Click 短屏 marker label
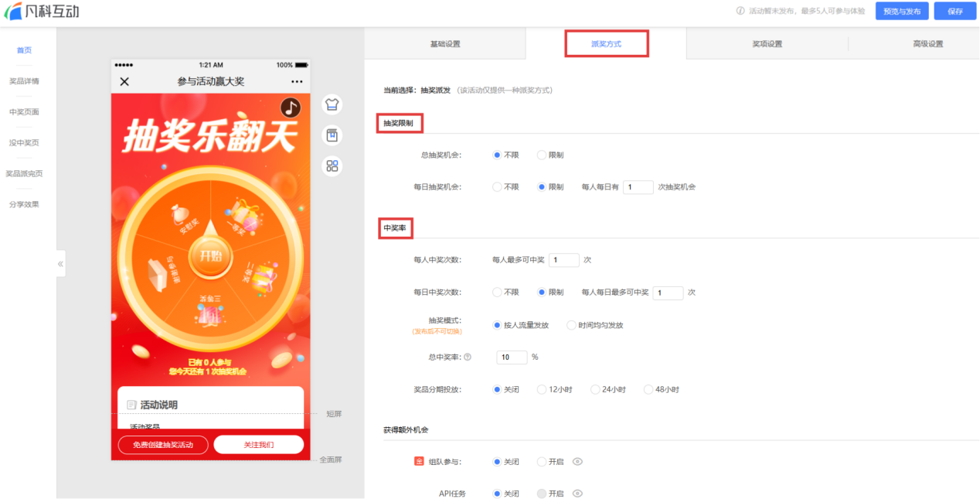 tap(334, 415)
